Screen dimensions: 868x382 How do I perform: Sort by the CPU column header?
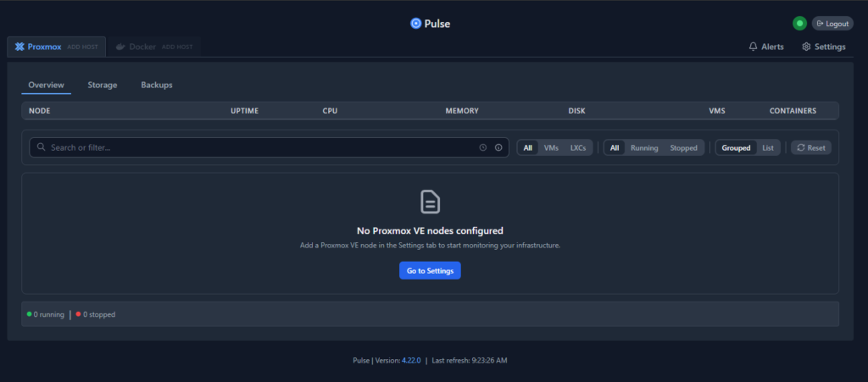[330, 111]
